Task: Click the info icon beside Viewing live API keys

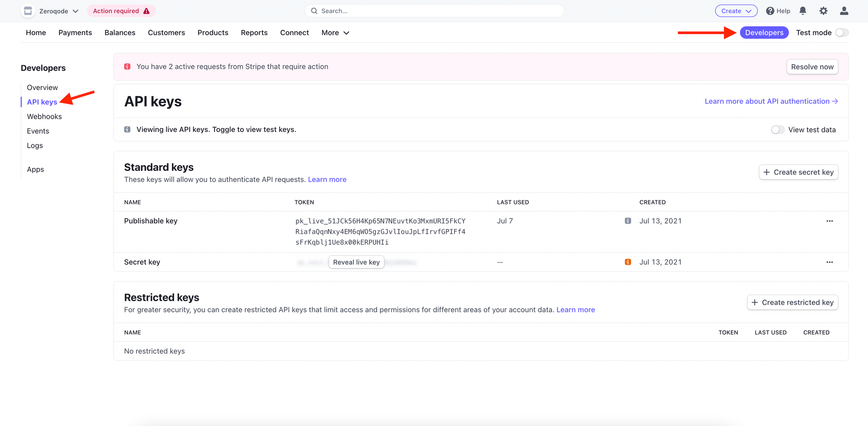Action: pyautogui.click(x=127, y=129)
